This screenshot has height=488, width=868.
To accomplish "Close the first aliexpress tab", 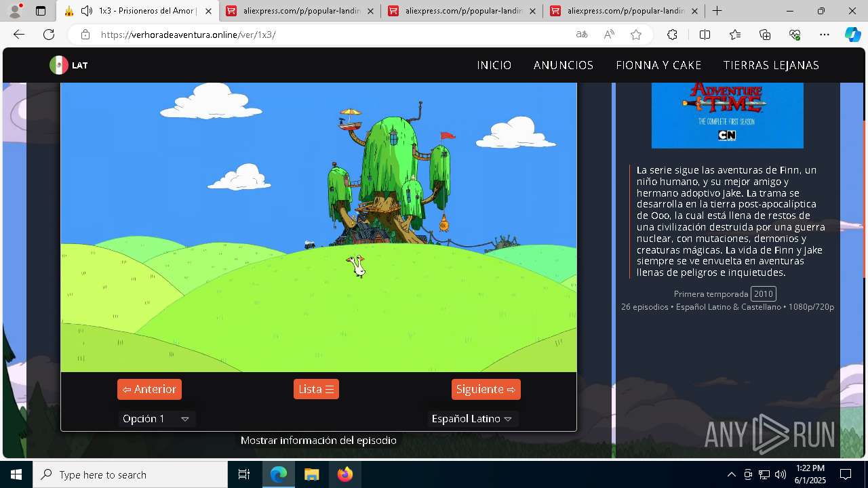I will coord(370,11).
